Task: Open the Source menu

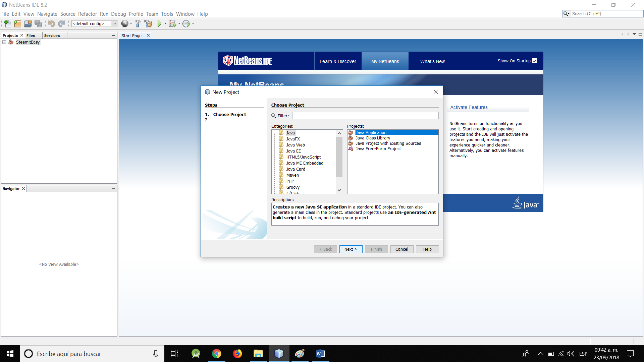Action: pos(68,14)
